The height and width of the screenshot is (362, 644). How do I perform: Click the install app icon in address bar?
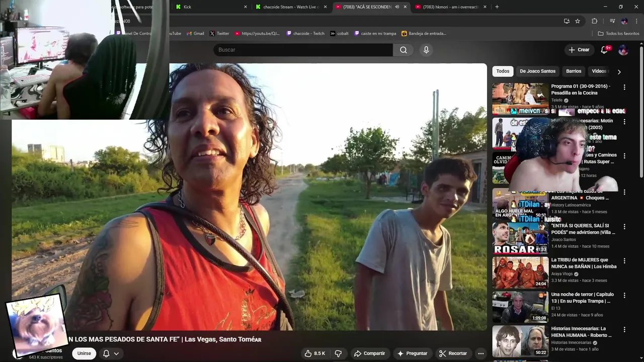click(x=567, y=21)
